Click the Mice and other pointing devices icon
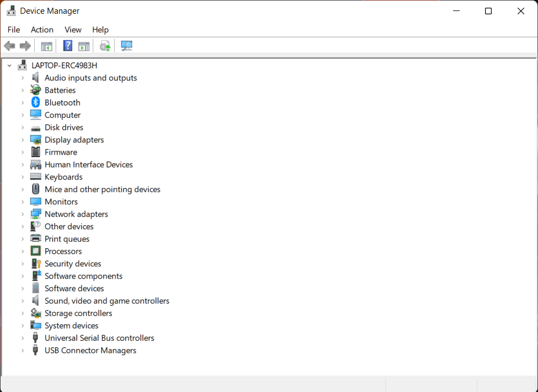The image size is (538, 392). click(35, 189)
